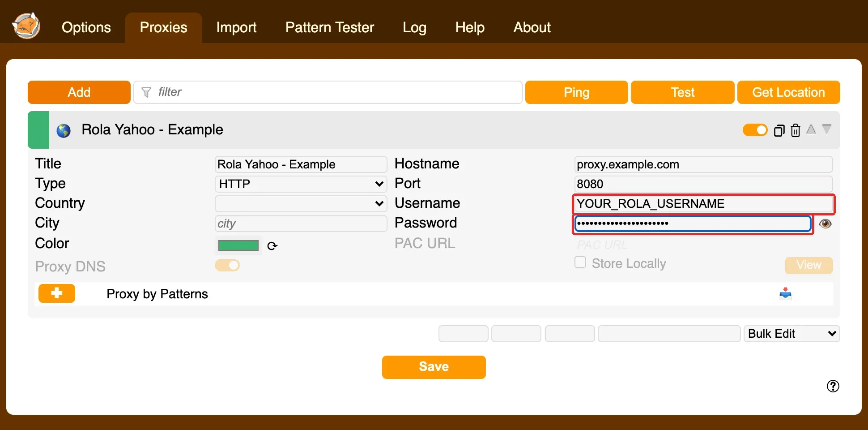Image resolution: width=868 pixels, height=430 pixels.
Task: Open the Country dropdown
Action: click(x=301, y=204)
